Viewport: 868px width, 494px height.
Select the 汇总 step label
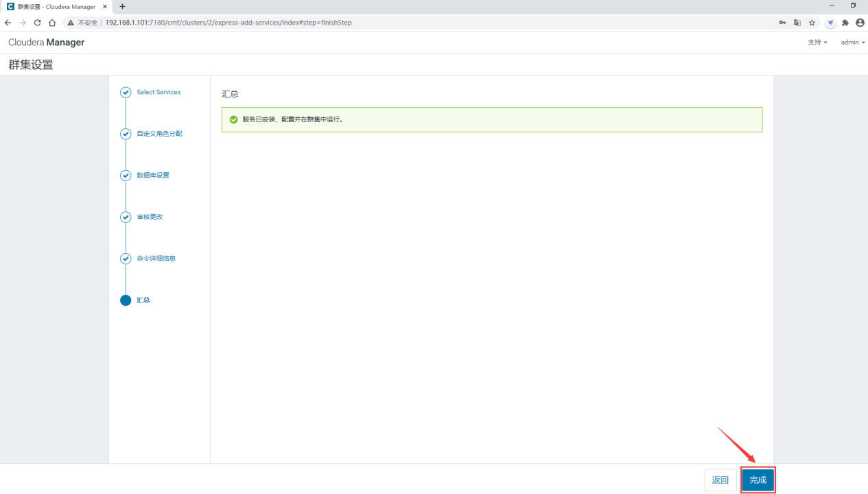pyautogui.click(x=143, y=300)
